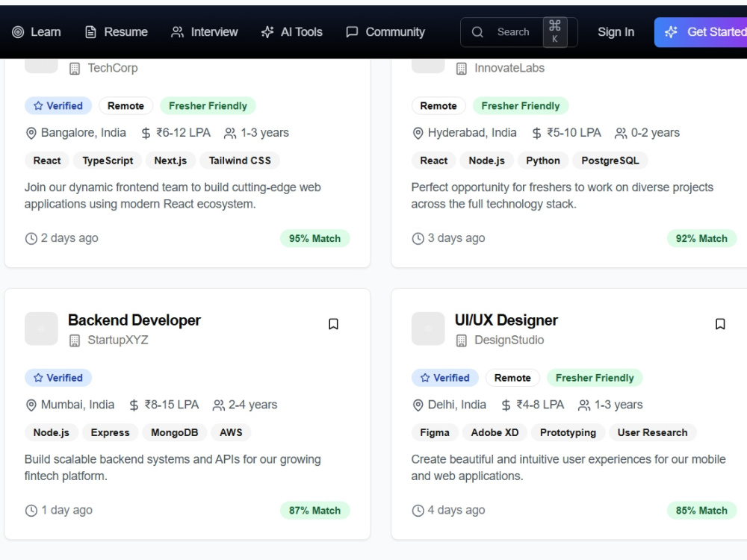Click the 92% Match badge

tap(701, 239)
